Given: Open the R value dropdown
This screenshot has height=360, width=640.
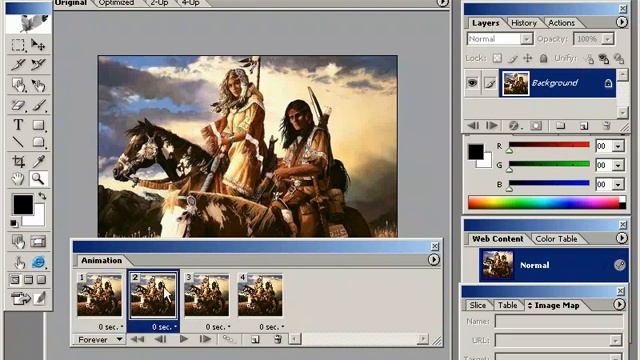Looking at the screenshot, I should [618, 146].
